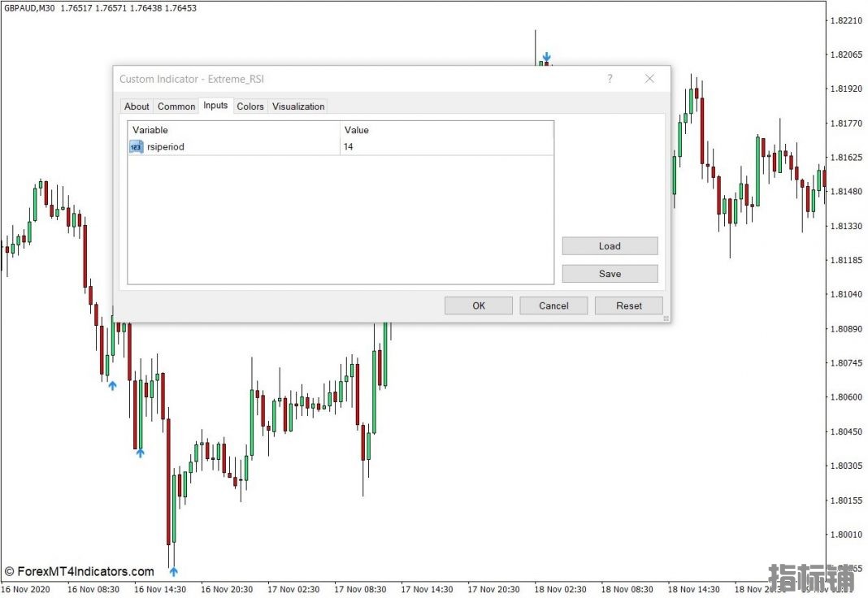The width and height of the screenshot is (868, 598).
Task: Click the 1.81480 price scale label
Action: [846, 192]
